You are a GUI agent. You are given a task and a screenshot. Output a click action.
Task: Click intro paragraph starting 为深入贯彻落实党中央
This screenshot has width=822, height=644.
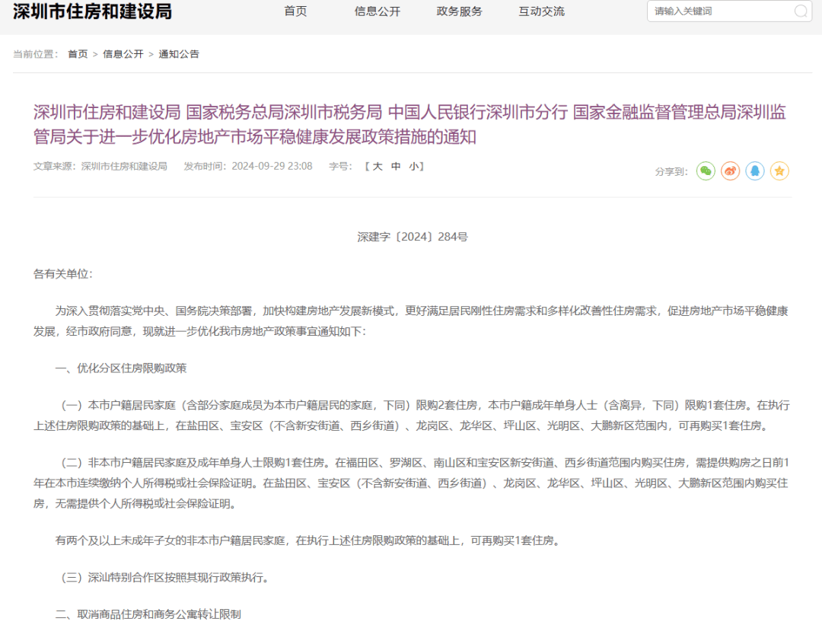point(412,321)
